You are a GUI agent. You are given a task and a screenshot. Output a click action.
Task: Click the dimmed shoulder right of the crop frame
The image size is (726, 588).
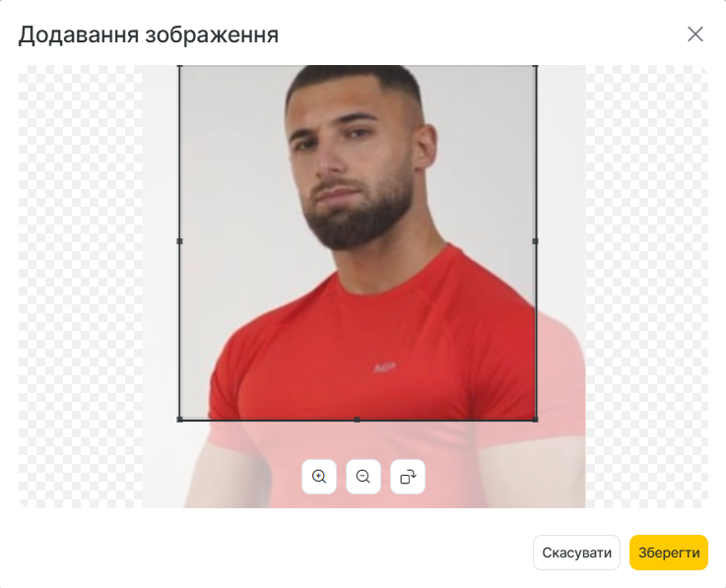click(561, 361)
